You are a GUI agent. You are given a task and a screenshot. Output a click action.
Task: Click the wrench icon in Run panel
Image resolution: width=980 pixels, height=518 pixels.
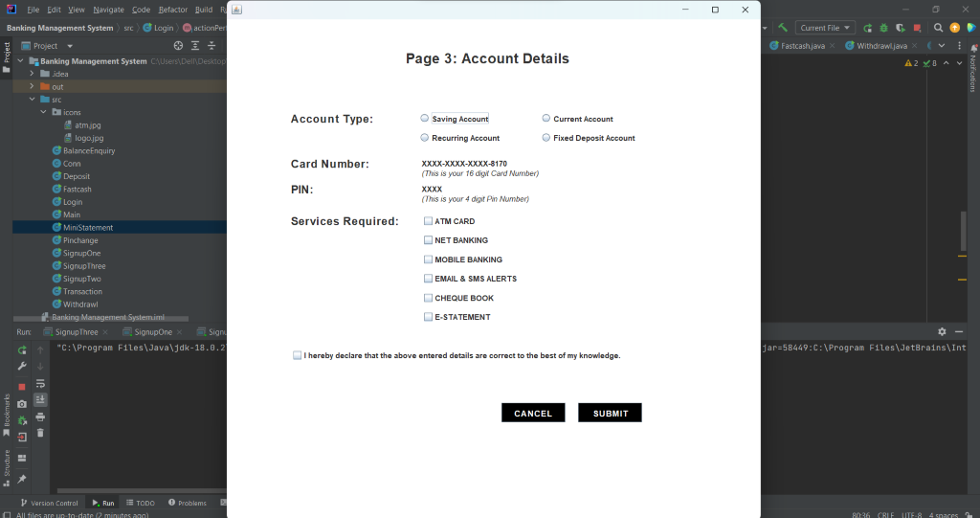pos(22,366)
